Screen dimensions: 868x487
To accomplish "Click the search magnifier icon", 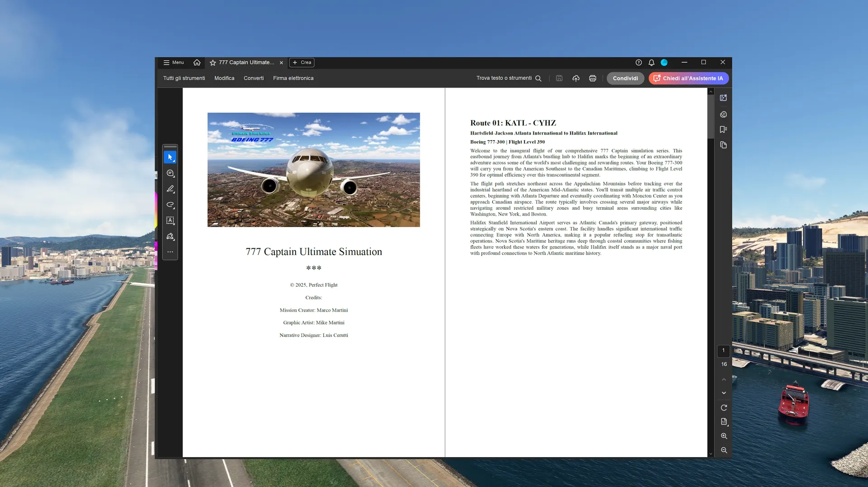I will (x=538, y=78).
